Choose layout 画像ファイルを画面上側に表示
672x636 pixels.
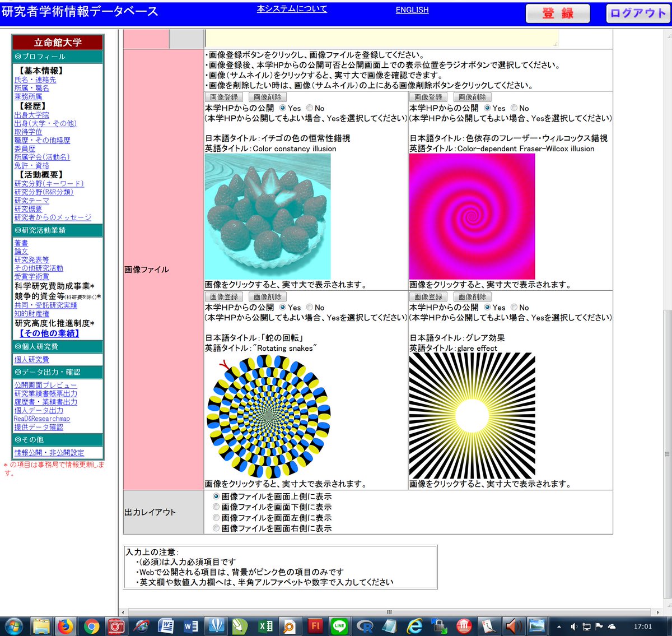click(x=216, y=496)
